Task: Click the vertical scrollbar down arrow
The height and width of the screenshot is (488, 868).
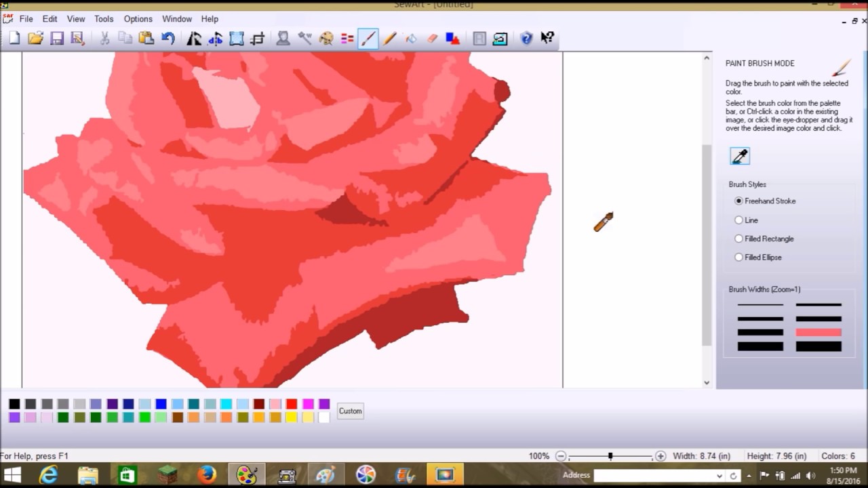Action: (x=707, y=382)
